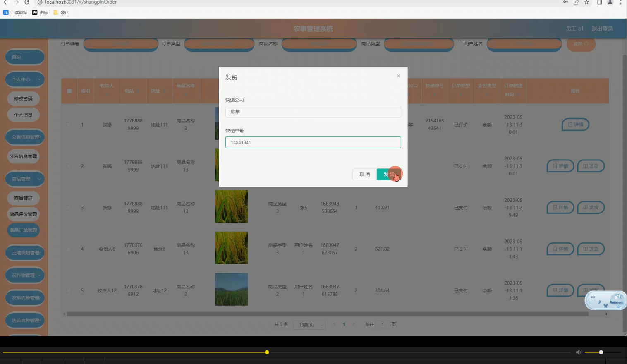This screenshot has width=627, height=364.
Task: Open the 项目 bookmark folder
Action: tap(61, 12)
